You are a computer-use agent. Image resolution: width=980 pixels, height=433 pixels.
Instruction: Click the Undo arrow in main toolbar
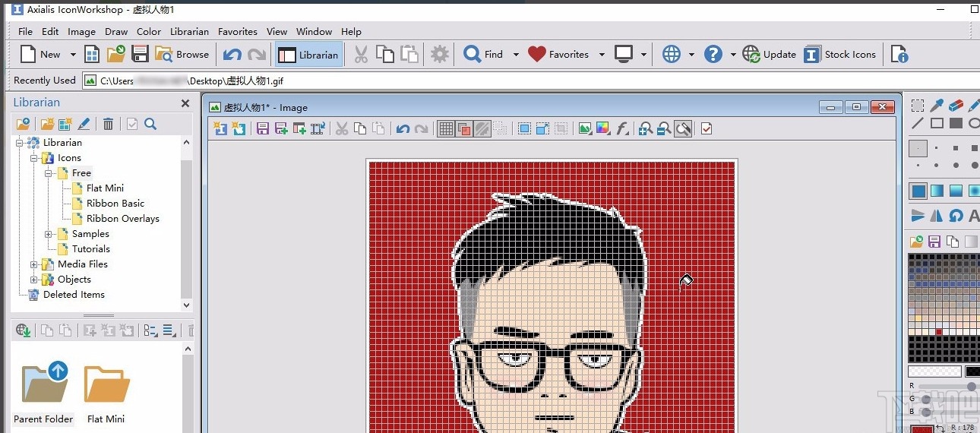[x=232, y=55]
